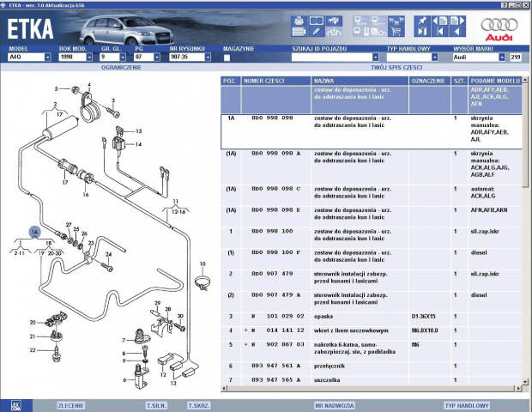Image resolution: width=532 pixels, height=412 pixels.
Task: Click the Audi rings logo
Action: pos(499,24)
